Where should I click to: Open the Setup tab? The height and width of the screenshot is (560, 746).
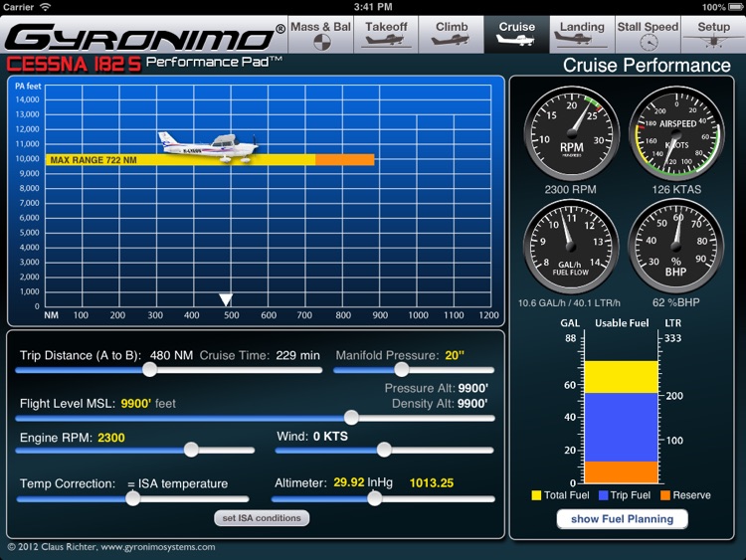point(713,34)
